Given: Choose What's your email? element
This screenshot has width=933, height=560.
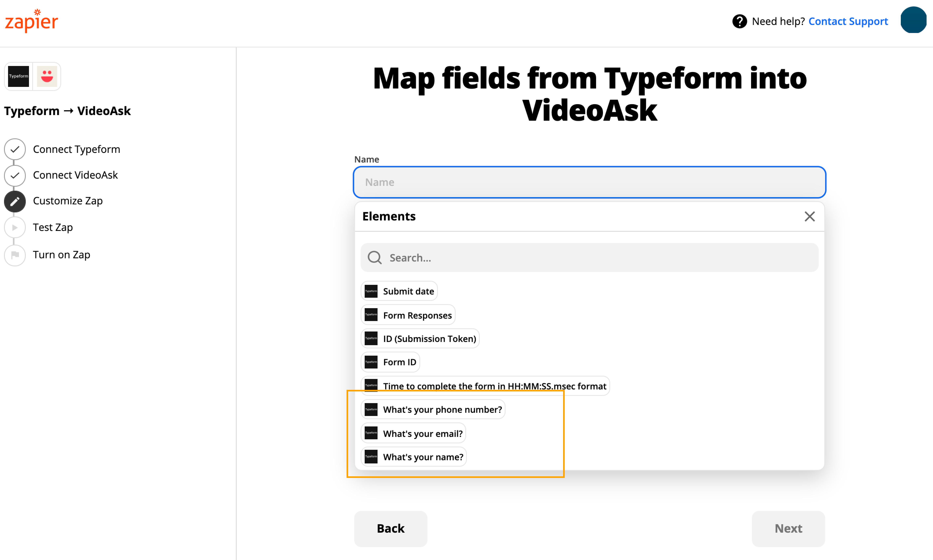Looking at the screenshot, I should click(413, 433).
